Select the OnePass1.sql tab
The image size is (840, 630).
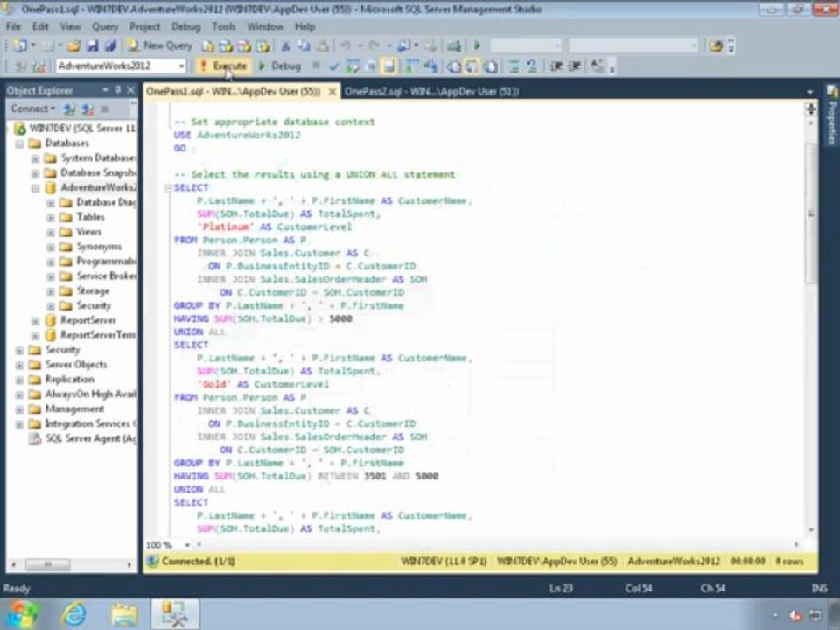coord(233,91)
